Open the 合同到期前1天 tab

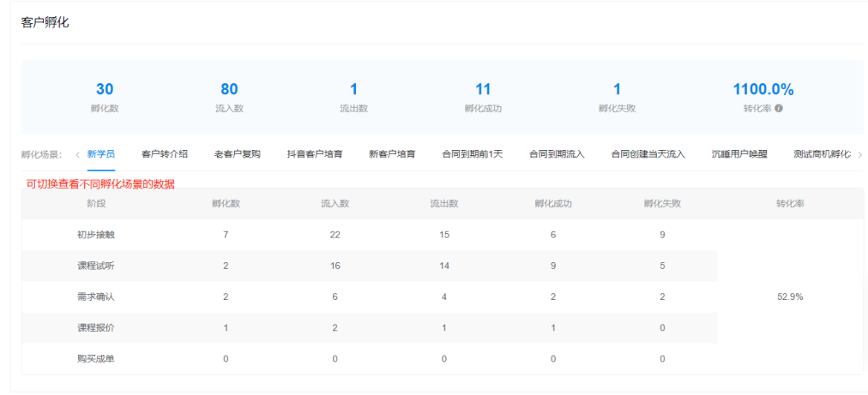472,154
